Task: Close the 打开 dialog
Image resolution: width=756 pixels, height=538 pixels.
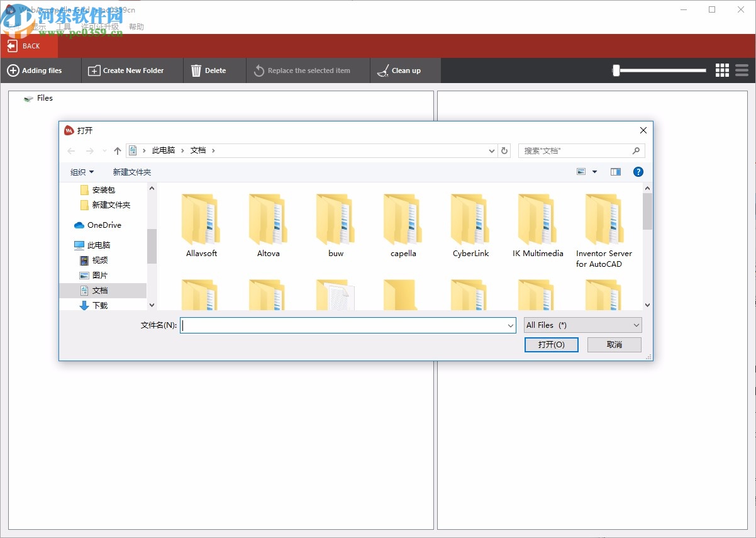Action: 643,130
